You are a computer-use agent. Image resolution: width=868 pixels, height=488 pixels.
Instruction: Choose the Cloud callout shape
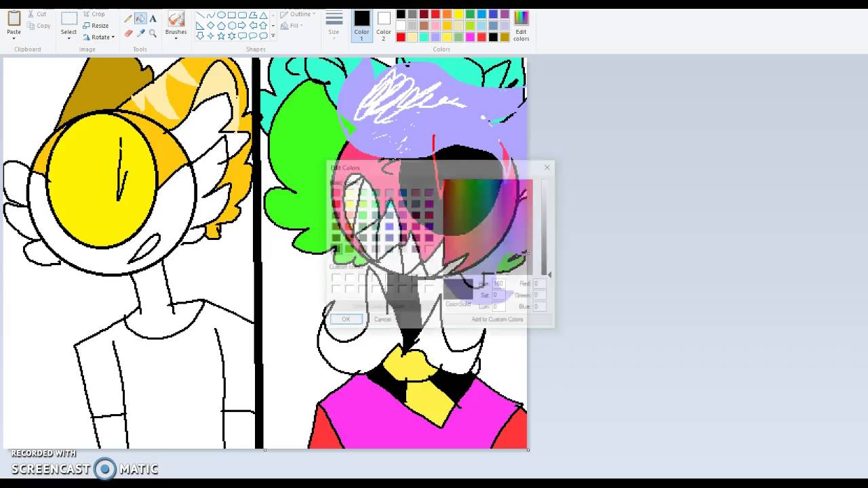point(263,36)
